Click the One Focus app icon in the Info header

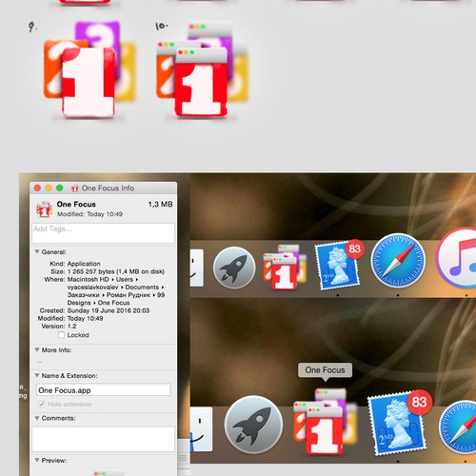[44, 209]
